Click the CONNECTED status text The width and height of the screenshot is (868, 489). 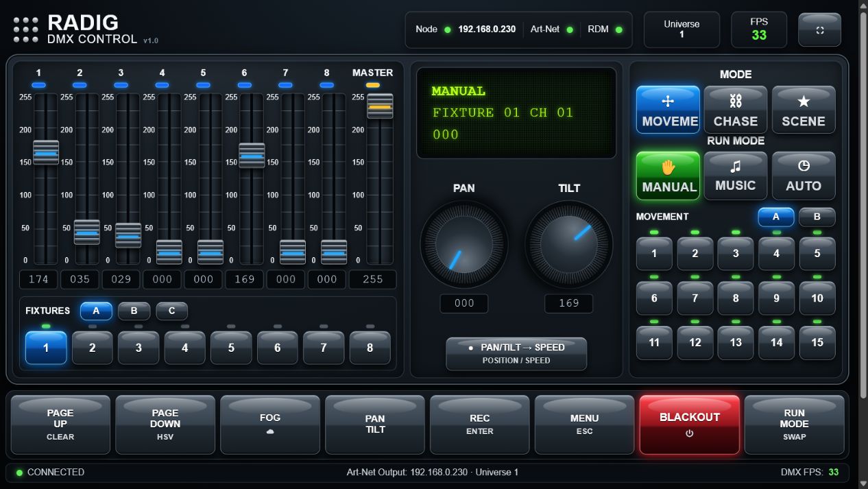[x=56, y=472]
